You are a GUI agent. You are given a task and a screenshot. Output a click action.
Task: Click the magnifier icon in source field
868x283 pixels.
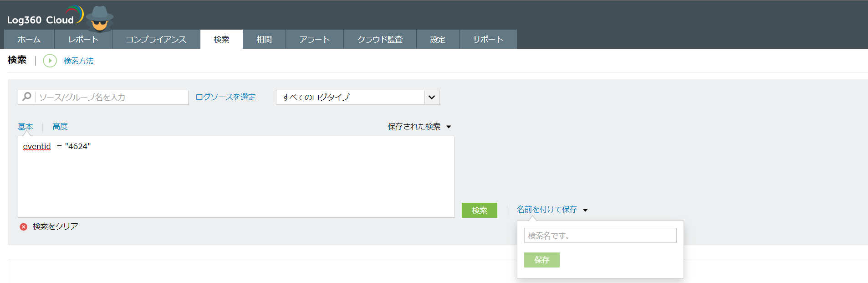[x=27, y=97]
